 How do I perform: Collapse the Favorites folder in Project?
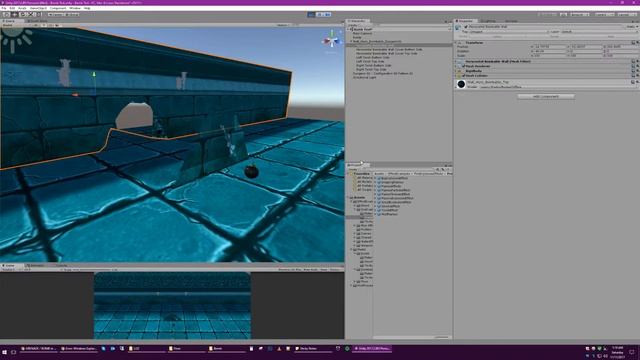[349, 174]
